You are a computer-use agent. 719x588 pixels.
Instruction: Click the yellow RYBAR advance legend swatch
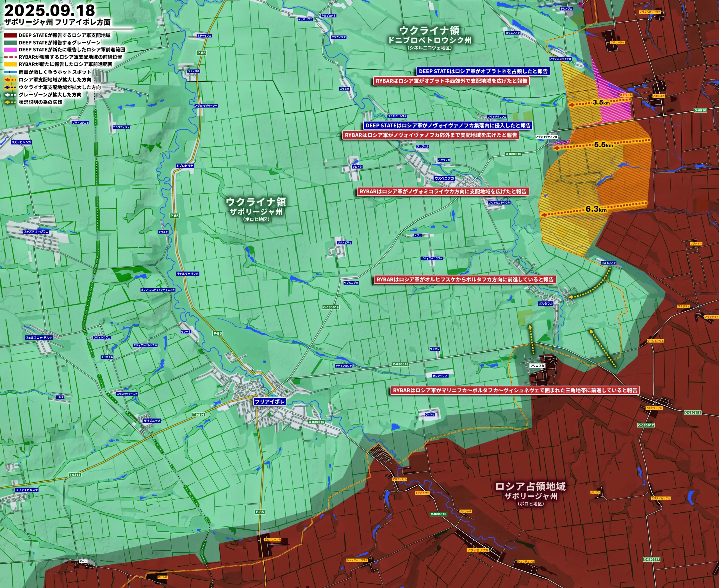10,64
